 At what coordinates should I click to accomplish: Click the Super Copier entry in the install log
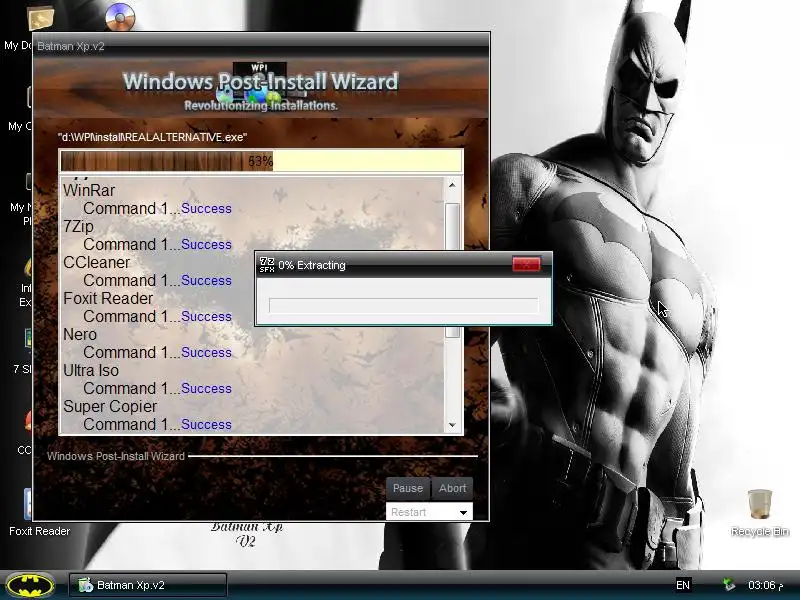(x=110, y=406)
